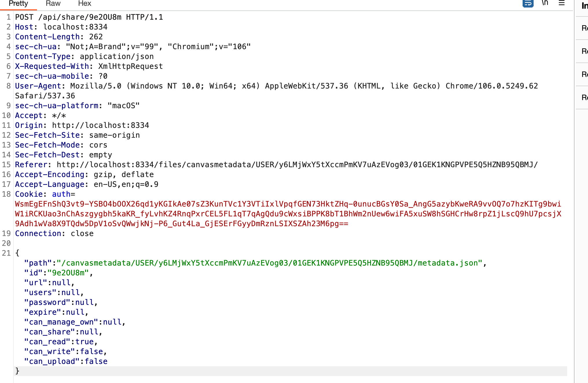
Task: Toggle soft word wrap in the editor
Action: (527, 3)
